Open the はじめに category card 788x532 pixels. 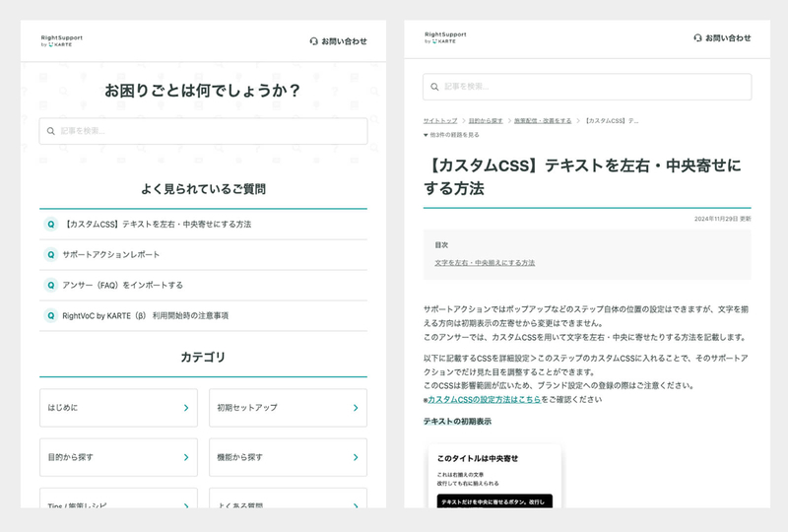(x=118, y=408)
